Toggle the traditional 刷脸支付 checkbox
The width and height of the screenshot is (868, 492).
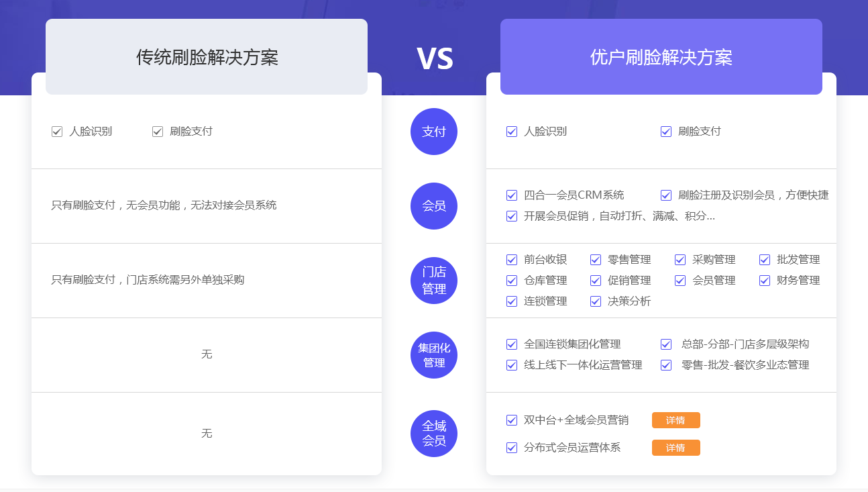coord(158,132)
